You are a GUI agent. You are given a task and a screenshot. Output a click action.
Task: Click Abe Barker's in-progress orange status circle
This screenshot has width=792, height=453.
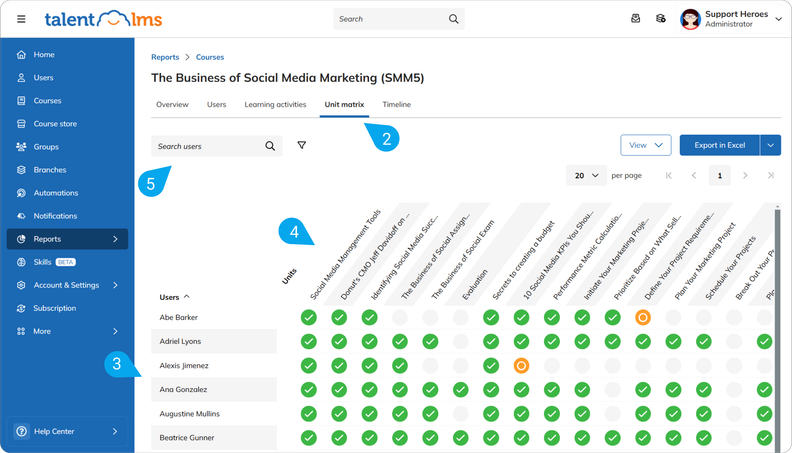[642, 318]
